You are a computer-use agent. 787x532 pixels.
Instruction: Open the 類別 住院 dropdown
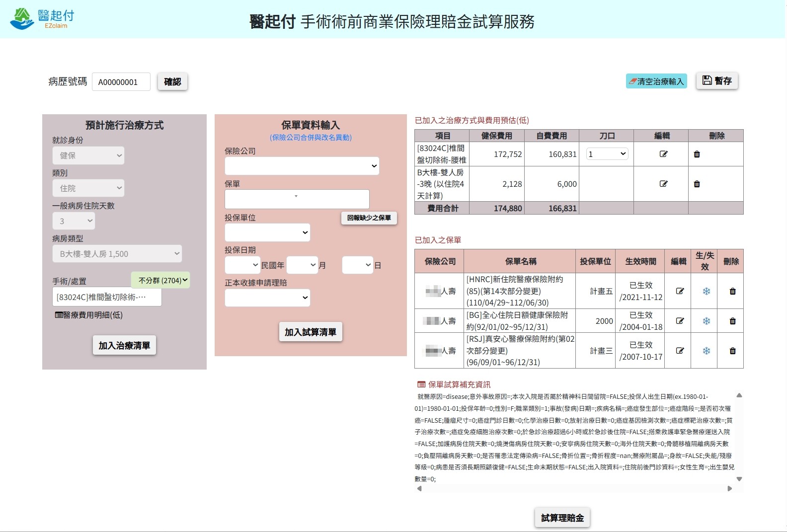pos(88,188)
